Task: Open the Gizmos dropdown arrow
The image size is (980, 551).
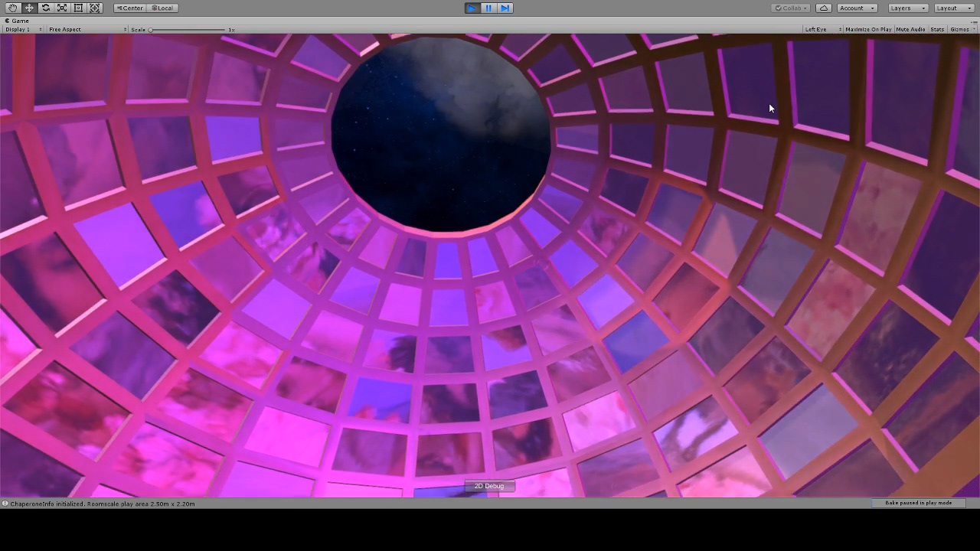Action: pyautogui.click(x=973, y=29)
